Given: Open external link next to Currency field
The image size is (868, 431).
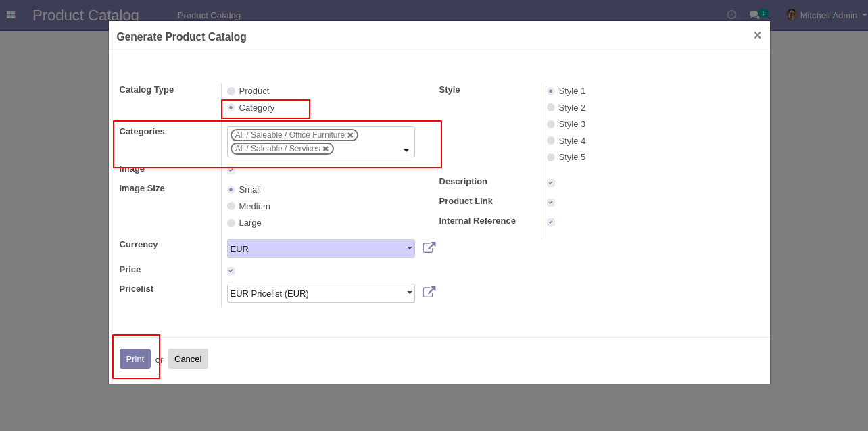Looking at the screenshot, I should (429, 248).
